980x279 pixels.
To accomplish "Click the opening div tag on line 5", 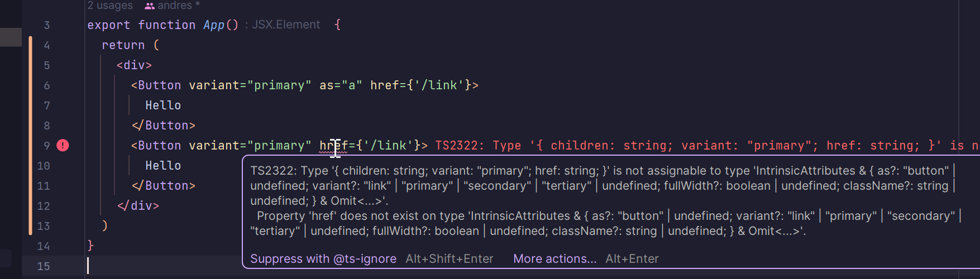I will click(134, 65).
